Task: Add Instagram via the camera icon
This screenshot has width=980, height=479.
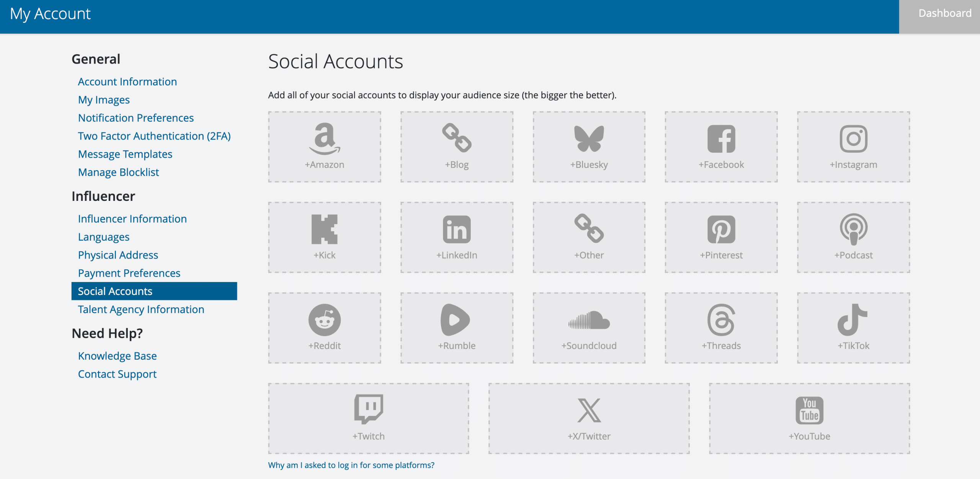Action: [853, 138]
